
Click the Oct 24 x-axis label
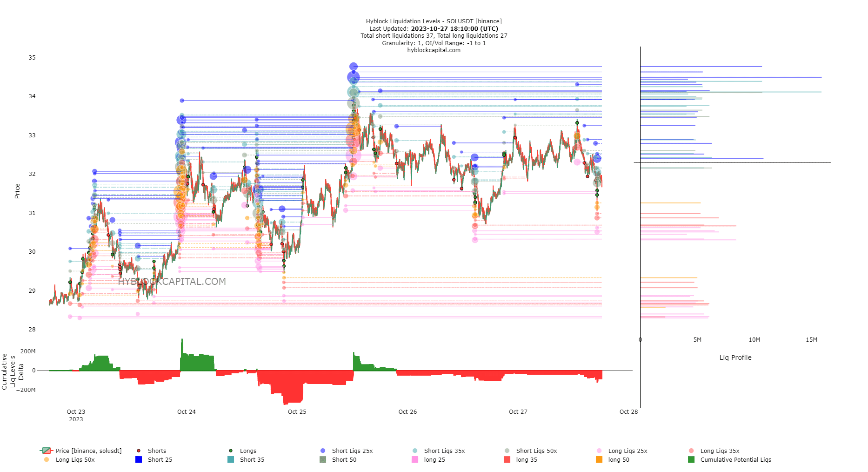click(x=187, y=411)
